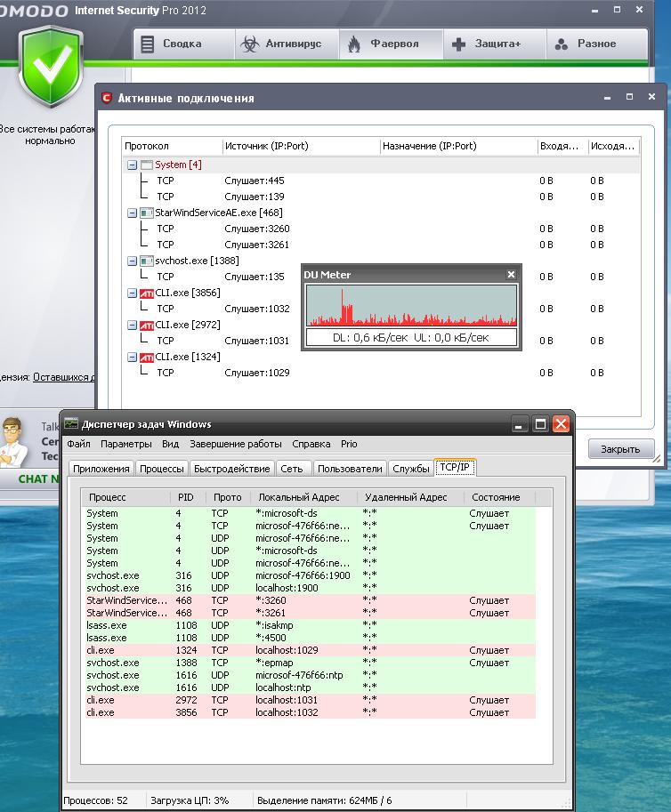
Task: Open the Файл menu in Task Manager
Action: coord(79,444)
